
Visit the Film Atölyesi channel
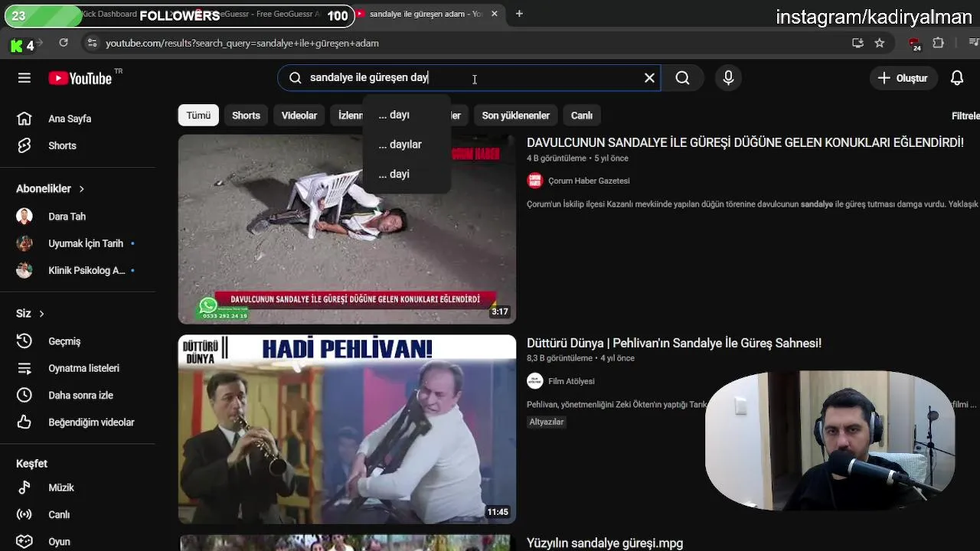pyautogui.click(x=571, y=381)
